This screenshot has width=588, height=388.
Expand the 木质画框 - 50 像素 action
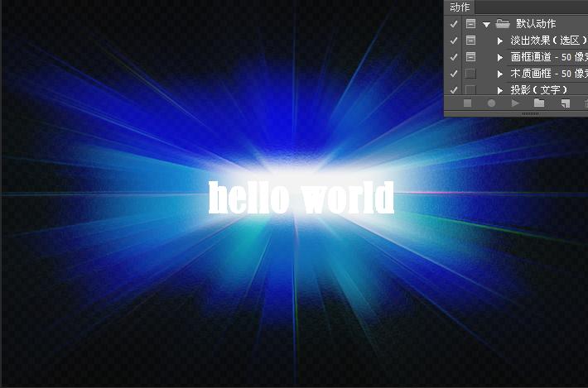pos(500,74)
